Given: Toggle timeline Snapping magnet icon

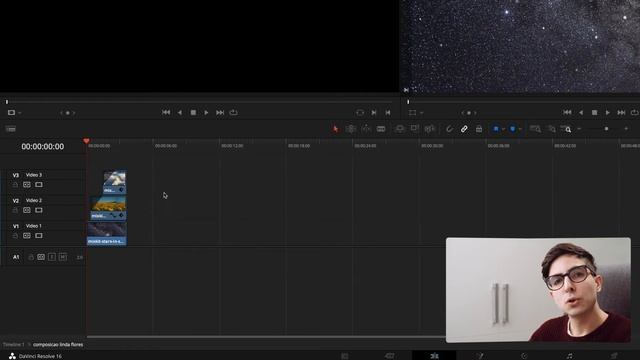Looking at the screenshot, I should [449, 129].
